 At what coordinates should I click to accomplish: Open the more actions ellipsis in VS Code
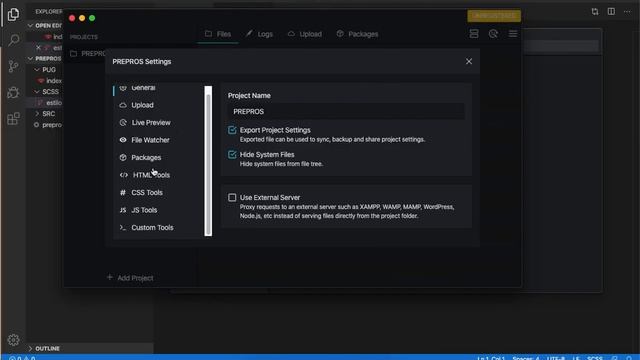(627, 11)
